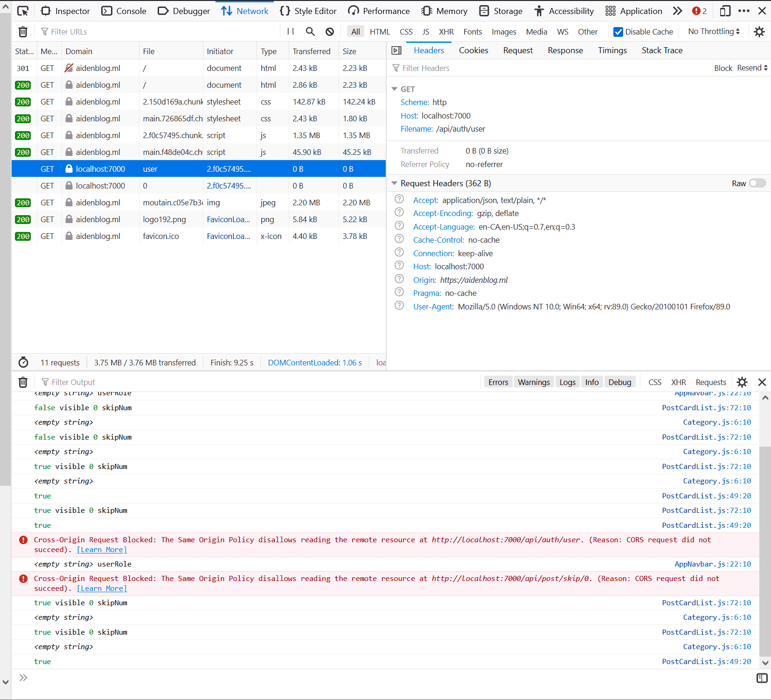This screenshot has width=771, height=700.
Task: Open error count badge
Action: click(x=699, y=11)
